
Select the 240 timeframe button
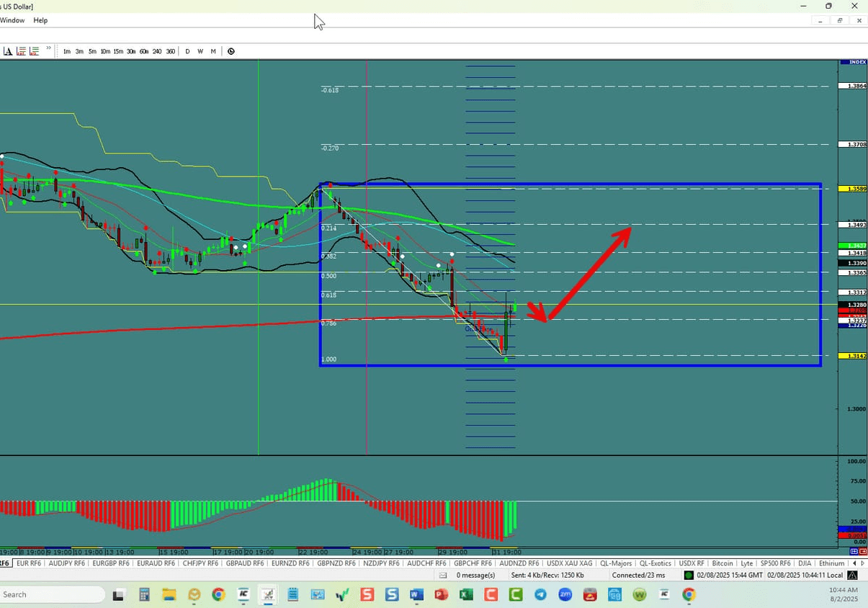click(x=157, y=51)
